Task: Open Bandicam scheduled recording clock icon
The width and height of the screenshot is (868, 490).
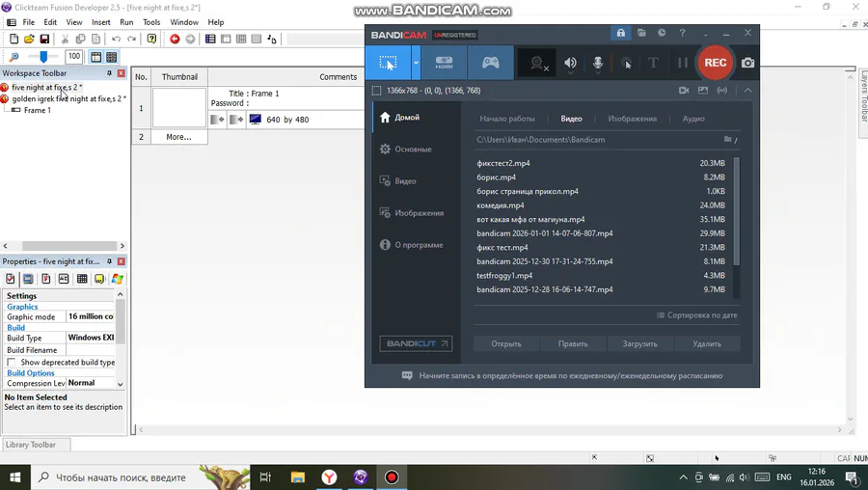Action: [662, 33]
